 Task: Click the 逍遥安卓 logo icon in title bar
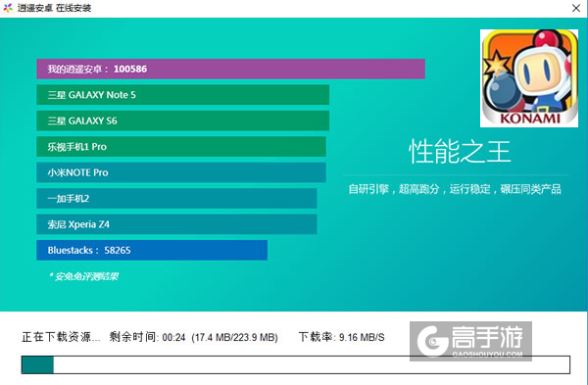8,8
